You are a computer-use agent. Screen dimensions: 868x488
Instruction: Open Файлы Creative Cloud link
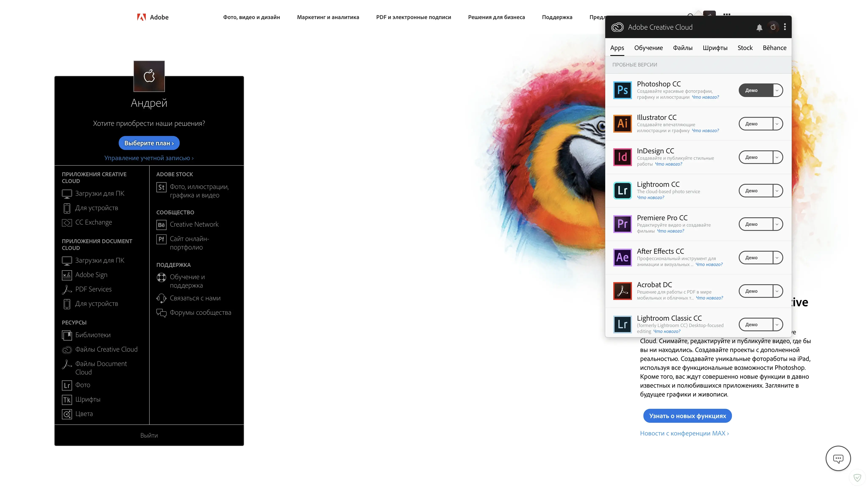pos(106,349)
